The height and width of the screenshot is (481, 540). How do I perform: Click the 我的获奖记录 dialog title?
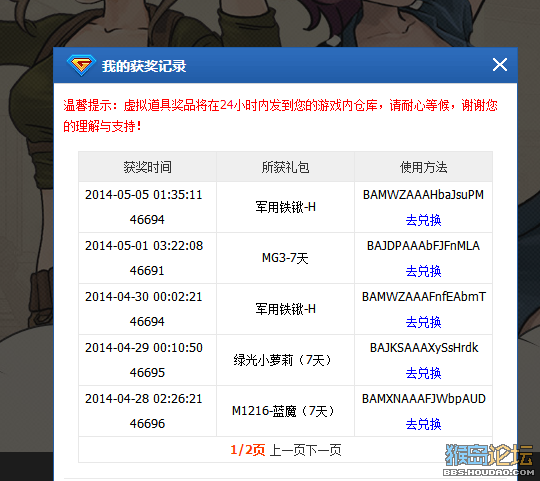click(x=144, y=66)
